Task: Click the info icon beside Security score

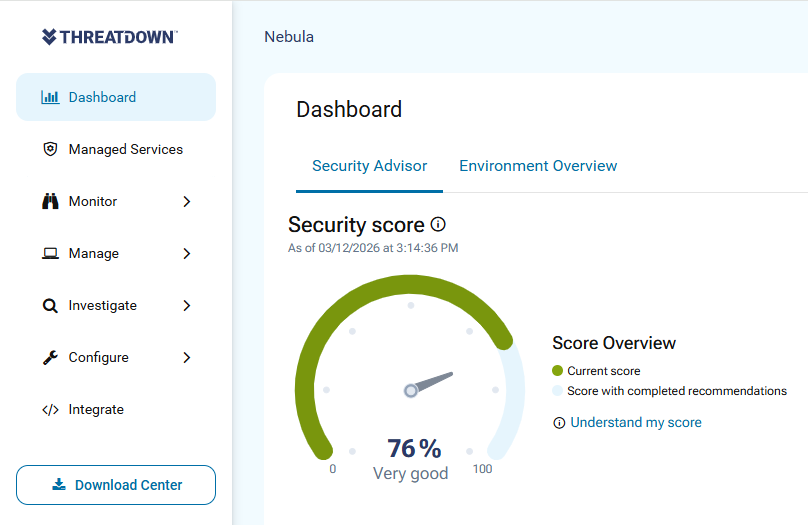Action: pyautogui.click(x=438, y=225)
